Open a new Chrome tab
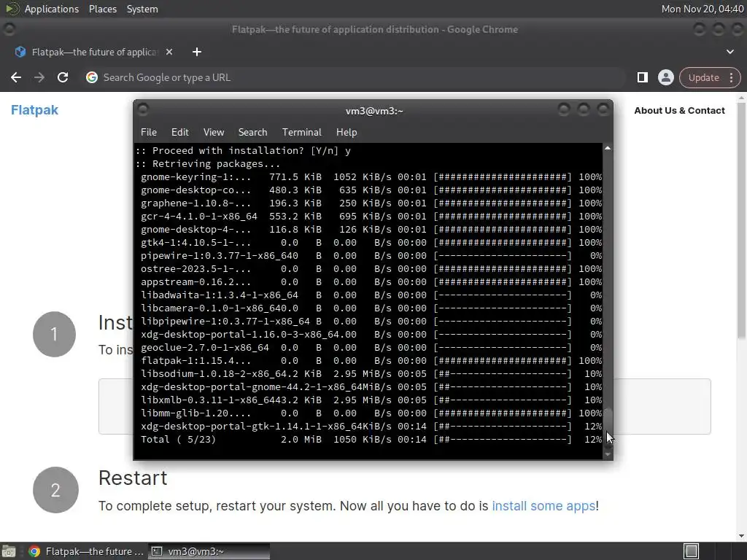The image size is (747, 560). tap(197, 52)
